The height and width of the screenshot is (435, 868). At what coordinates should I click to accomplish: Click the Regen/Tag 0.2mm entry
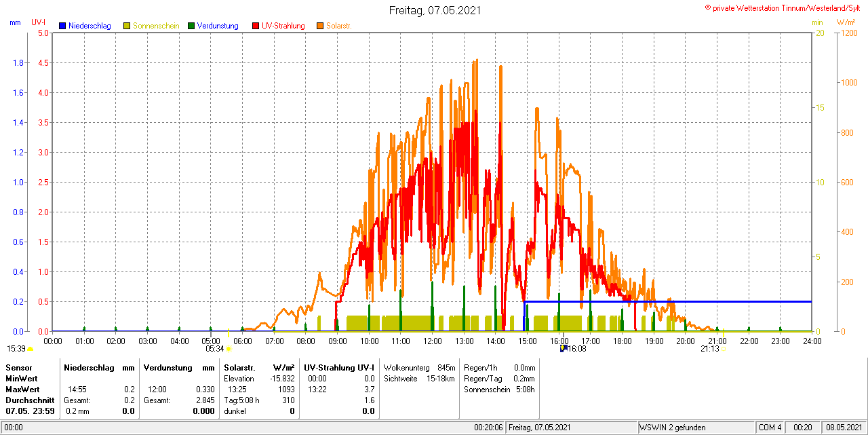tap(500, 378)
